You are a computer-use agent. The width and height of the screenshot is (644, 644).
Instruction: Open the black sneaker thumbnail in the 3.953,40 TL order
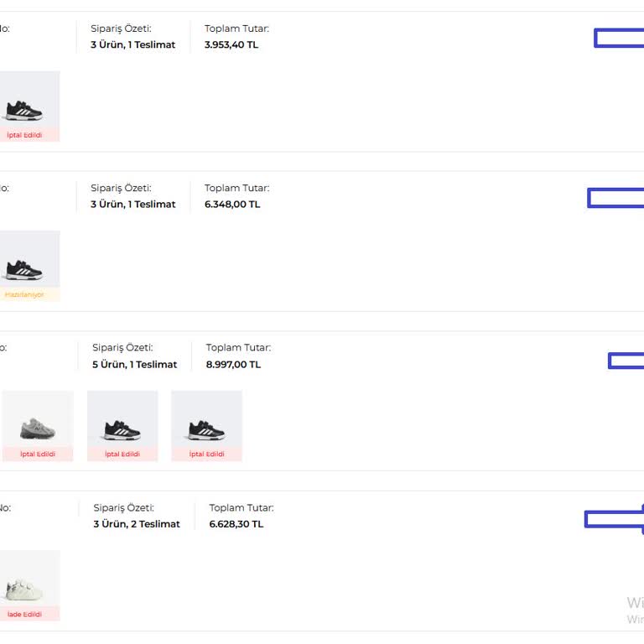[x=25, y=103]
